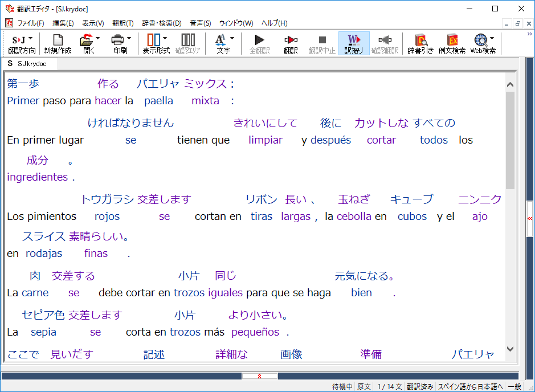Click the '1 / 14 文' sentence counter
Screen dimensions: 535x392
(389, 386)
